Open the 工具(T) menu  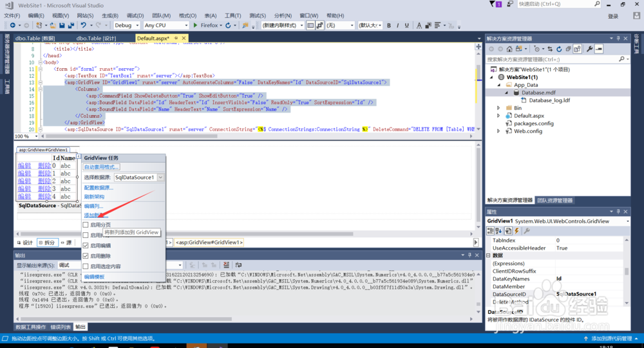click(233, 15)
